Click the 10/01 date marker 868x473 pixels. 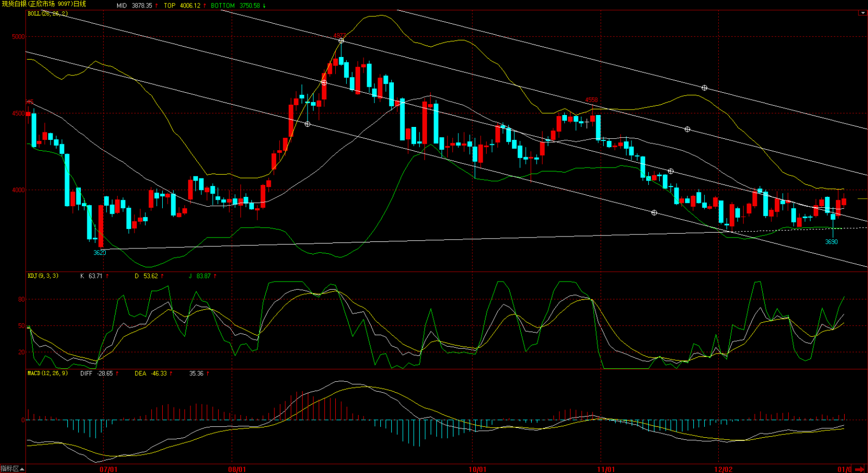click(x=477, y=469)
